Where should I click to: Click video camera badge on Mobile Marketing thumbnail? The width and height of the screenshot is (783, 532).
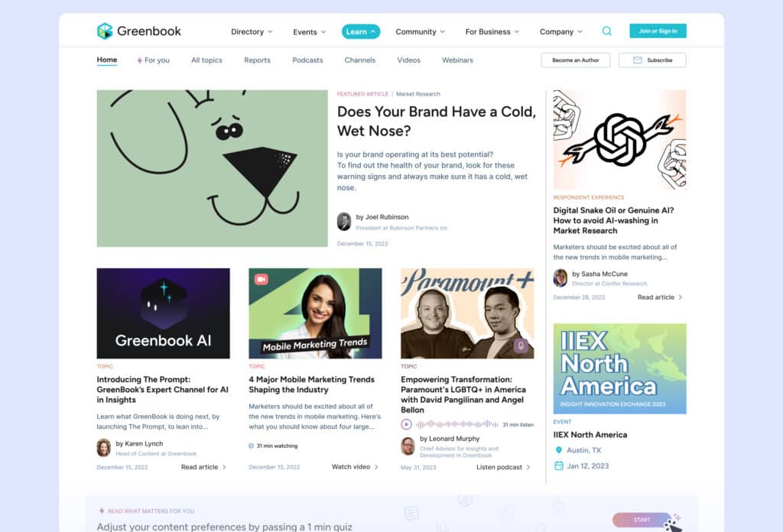click(261, 280)
